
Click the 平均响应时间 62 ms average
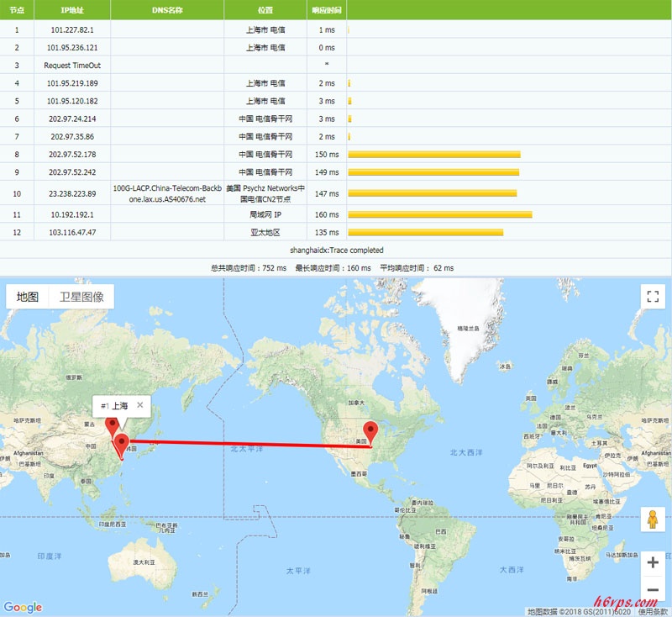pos(417,268)
